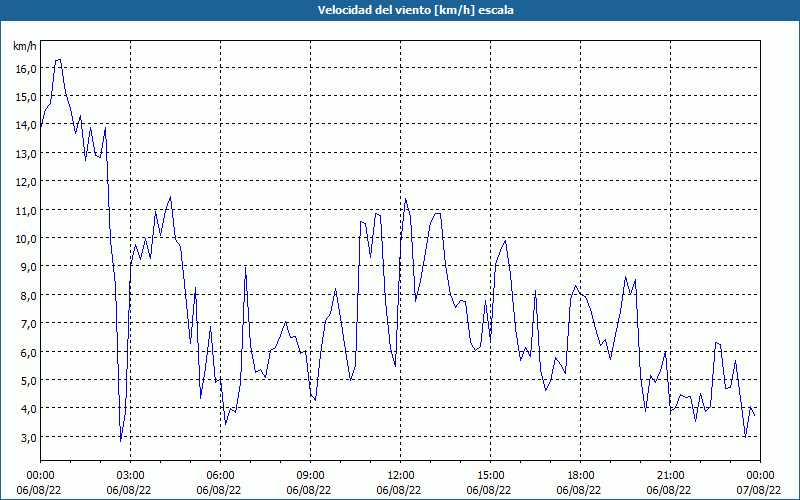Select the '16,0' y-axis value

click(x=26, y=68)
